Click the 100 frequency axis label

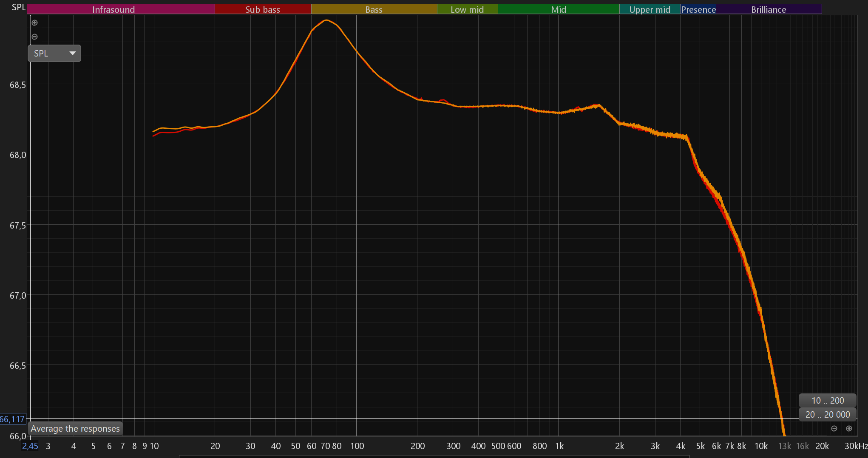click(x=357, y=446)
